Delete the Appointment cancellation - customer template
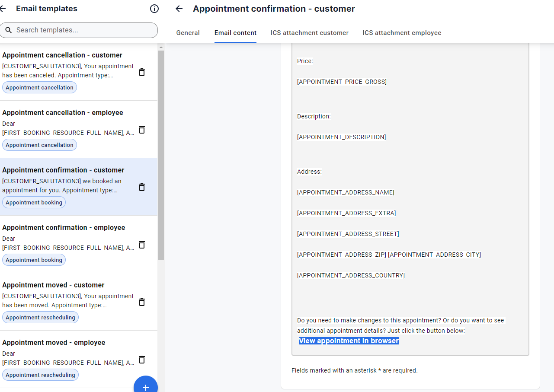554x392 pixels. coord(141,72)
